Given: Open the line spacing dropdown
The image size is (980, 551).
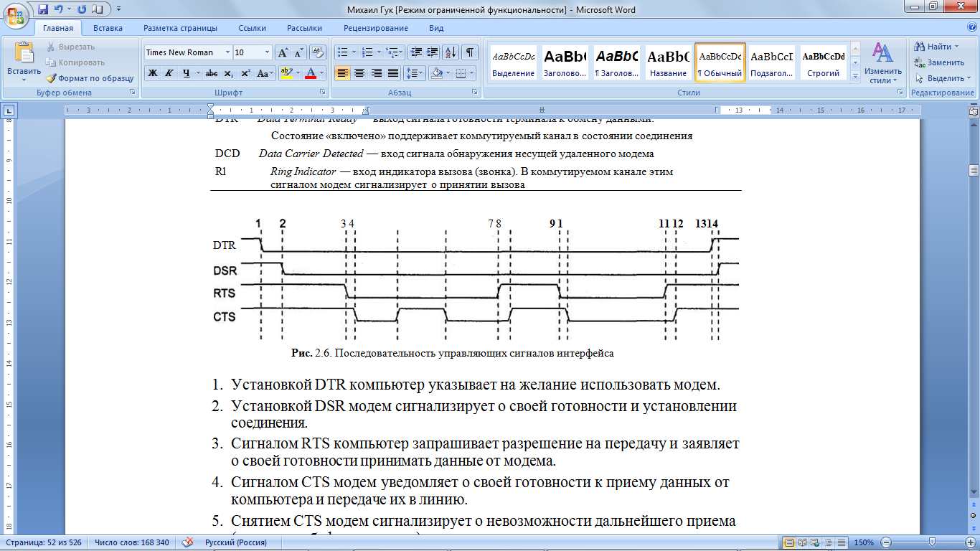Looking at the screenshot, I should pos(415,73).
